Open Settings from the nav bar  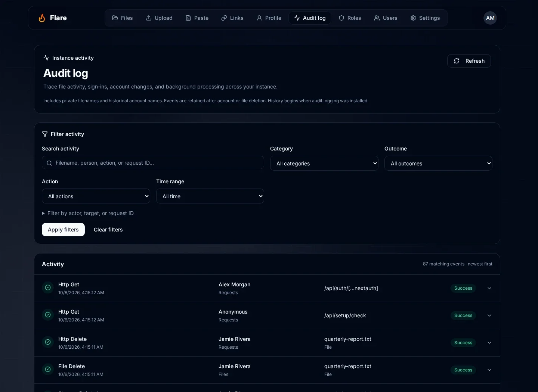[x=425, y=18]
